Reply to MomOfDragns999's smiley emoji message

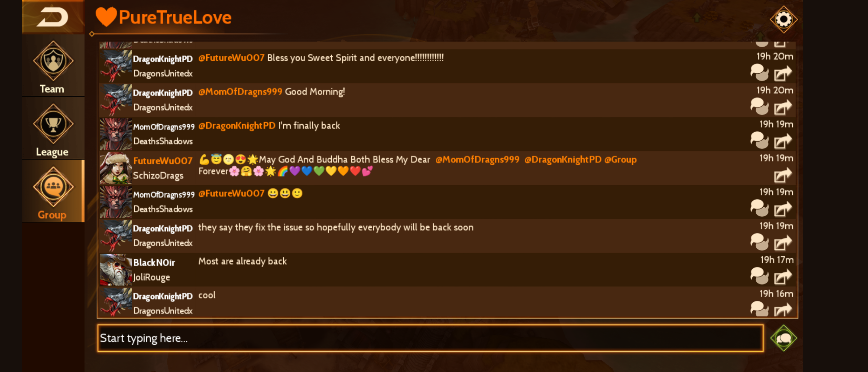[x=759, y=208]
